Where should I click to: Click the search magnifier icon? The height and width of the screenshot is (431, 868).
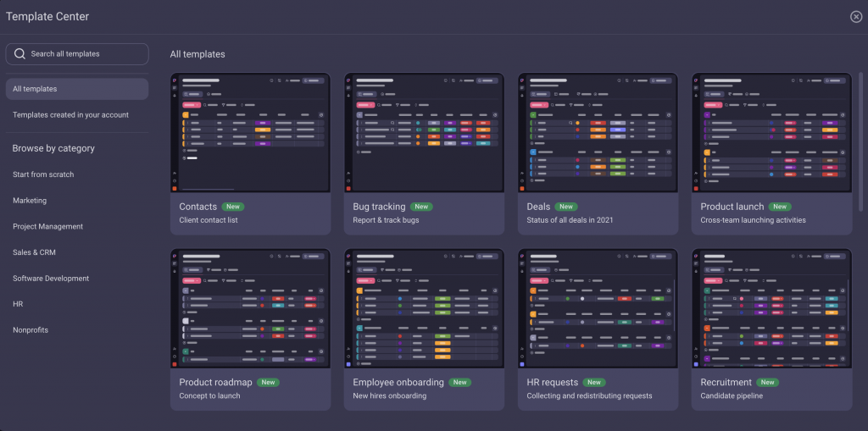point(19,54)
